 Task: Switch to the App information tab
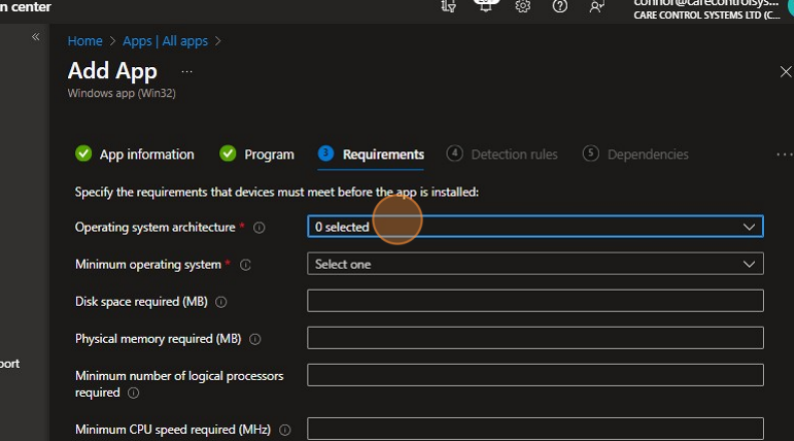[x=135, y=154]
